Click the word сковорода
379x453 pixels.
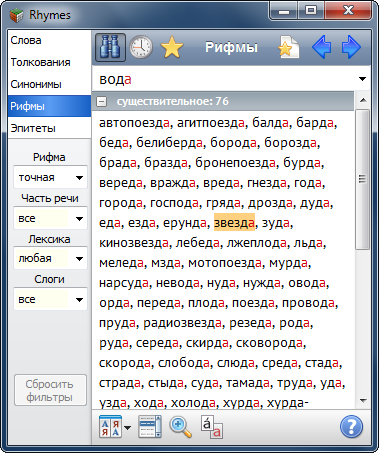[x=269, y=343]
